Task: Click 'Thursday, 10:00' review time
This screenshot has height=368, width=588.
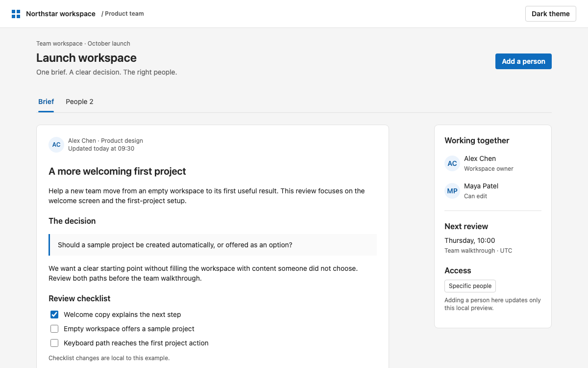Action: (469, 240)
